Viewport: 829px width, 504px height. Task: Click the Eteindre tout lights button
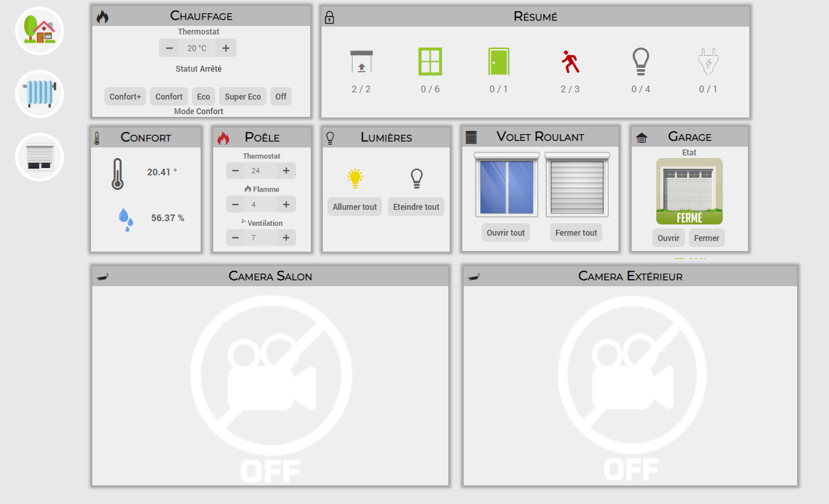coord(416,207)
